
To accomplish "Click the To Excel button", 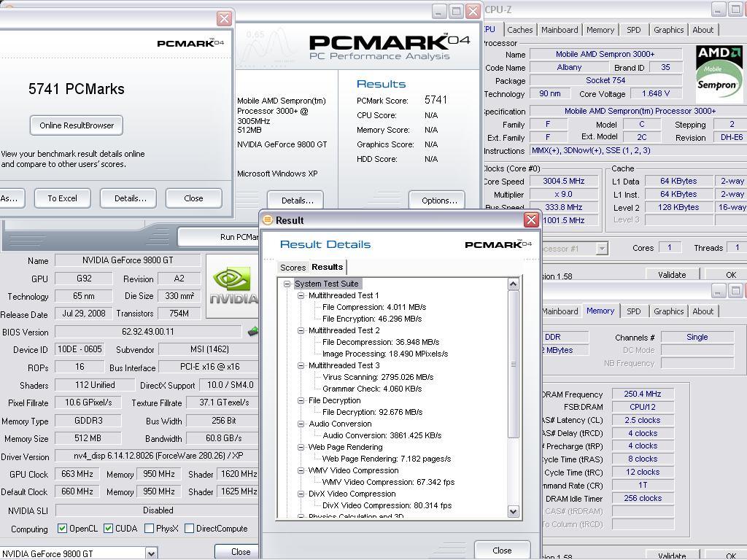I will coord(63,198).
